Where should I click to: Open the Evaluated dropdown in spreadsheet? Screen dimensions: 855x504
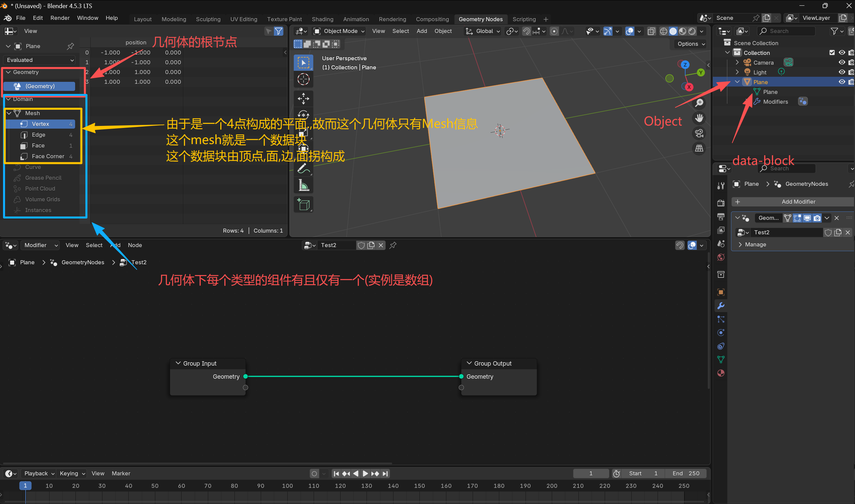coord(39,60)
